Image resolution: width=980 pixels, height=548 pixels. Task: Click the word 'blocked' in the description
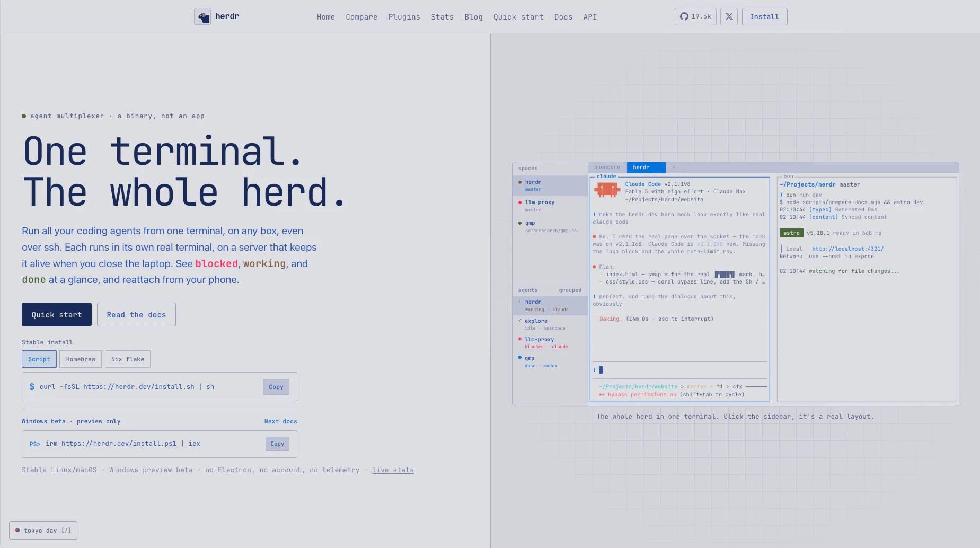pos(216,263)
